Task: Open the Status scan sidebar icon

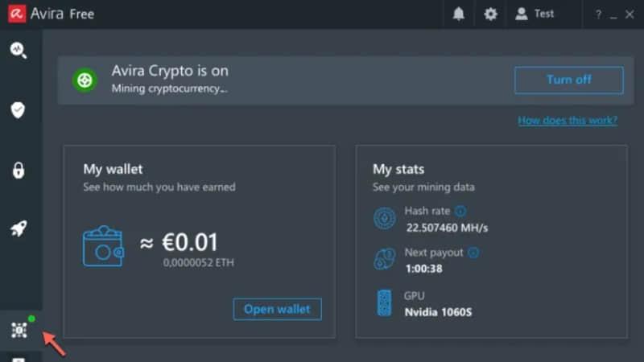Action: tap(19, 50)
